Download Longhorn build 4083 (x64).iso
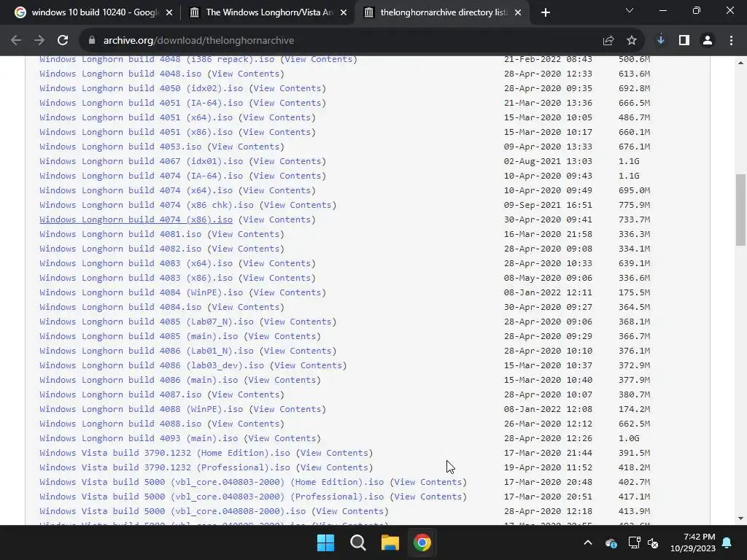The width and height of the screenshot is (747, 560). pyautogui.click(x=136, y=263)
